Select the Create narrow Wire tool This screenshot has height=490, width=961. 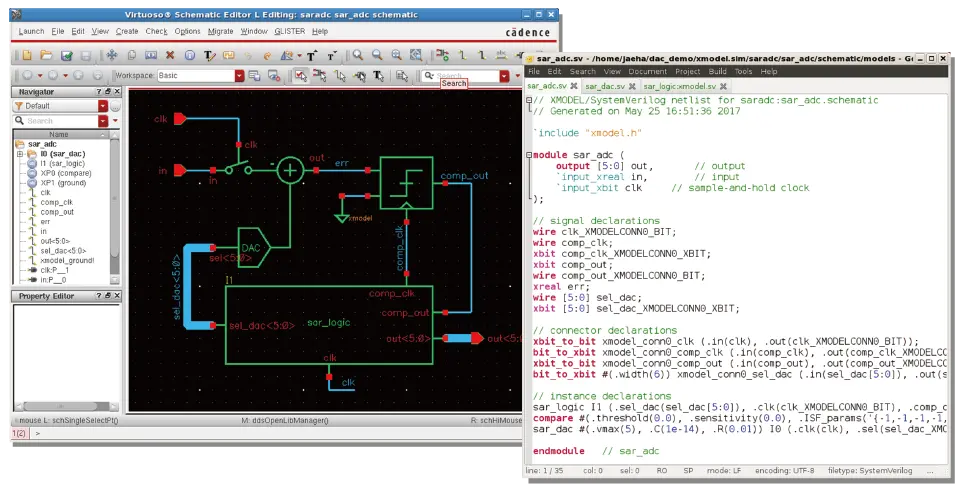(463, 55)
